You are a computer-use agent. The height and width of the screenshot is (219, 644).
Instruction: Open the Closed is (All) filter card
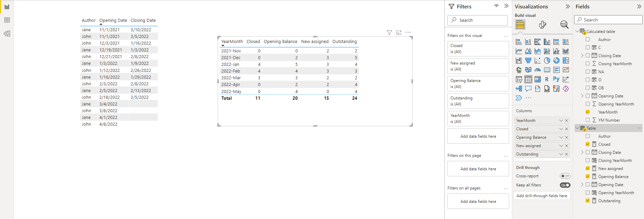point(478,49)
